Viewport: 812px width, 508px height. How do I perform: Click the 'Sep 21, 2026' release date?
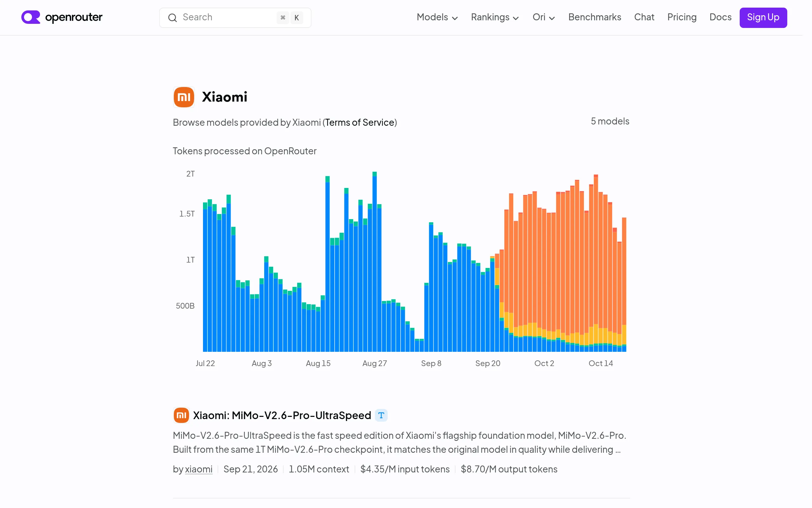[x=250, y=469]
